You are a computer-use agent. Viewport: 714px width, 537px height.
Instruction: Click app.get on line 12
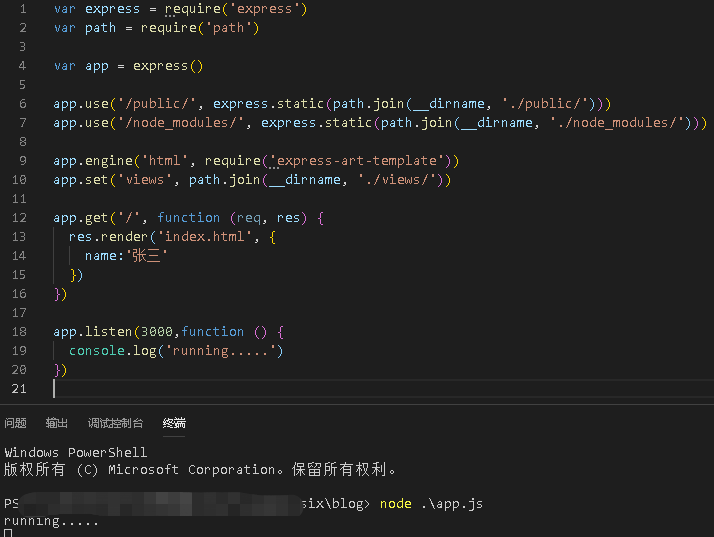coord(81,218)
